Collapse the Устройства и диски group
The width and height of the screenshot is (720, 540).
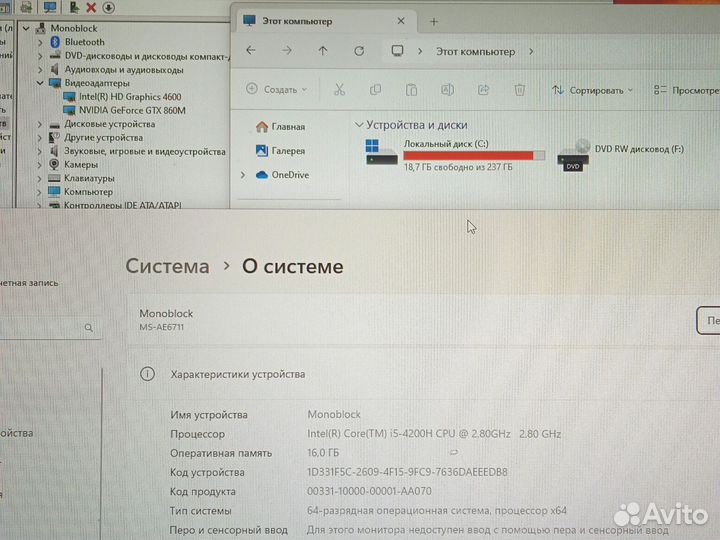pos(359,124)
